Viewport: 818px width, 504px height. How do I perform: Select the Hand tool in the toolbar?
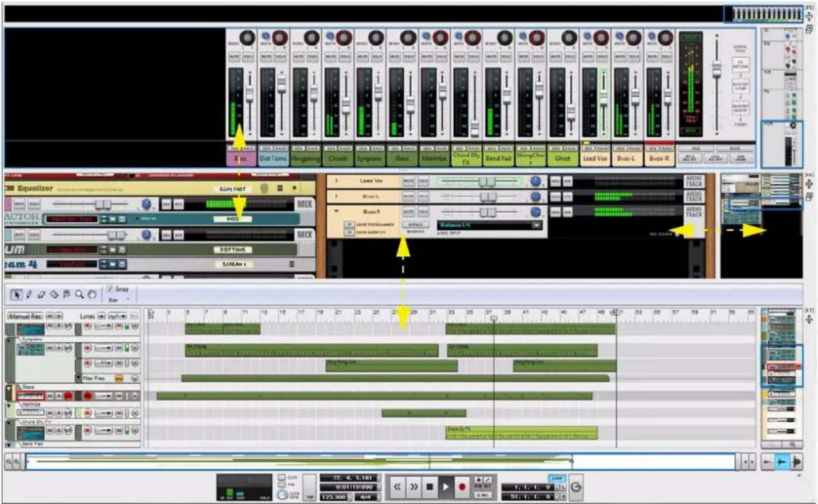click(92, 294)
